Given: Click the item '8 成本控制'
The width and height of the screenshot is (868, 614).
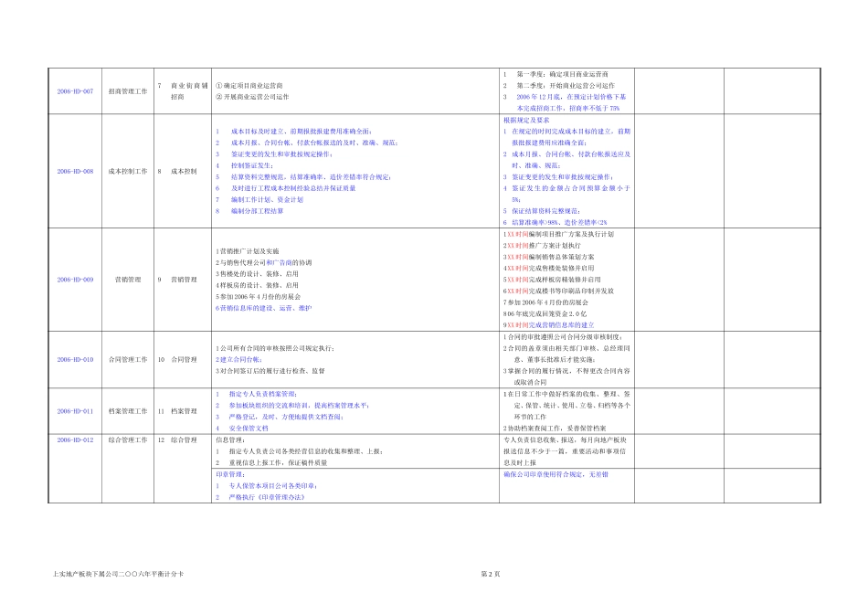Looking at the screenshot, I should pyautogui.click(x=177, y=172).
